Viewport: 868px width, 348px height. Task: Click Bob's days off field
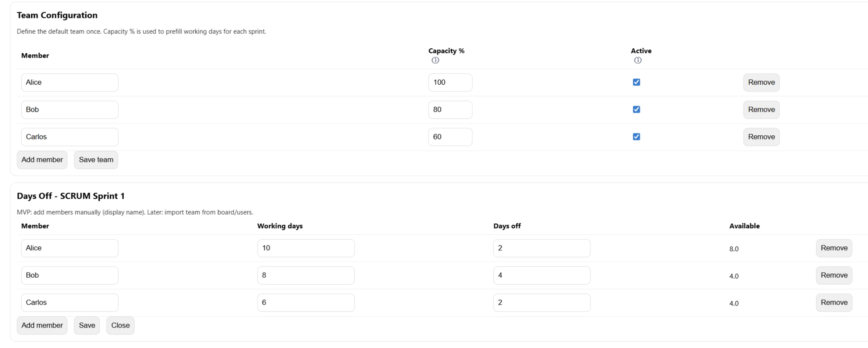pos(541,275)
